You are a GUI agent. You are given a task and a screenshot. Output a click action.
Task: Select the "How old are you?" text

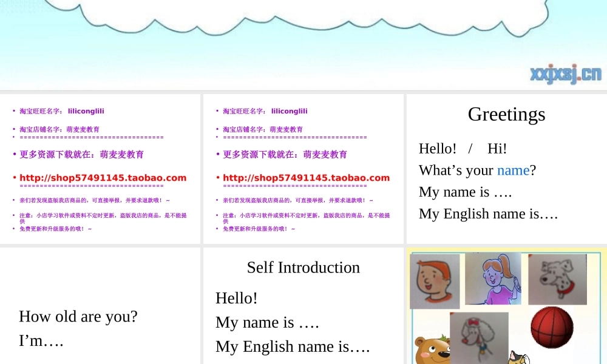(x=78, y=316)
